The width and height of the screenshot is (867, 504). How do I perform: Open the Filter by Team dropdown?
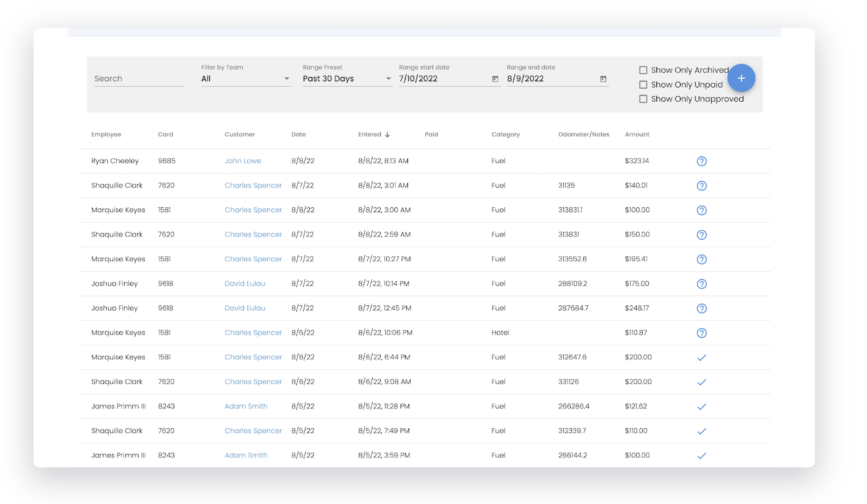(x=246, y=79)
